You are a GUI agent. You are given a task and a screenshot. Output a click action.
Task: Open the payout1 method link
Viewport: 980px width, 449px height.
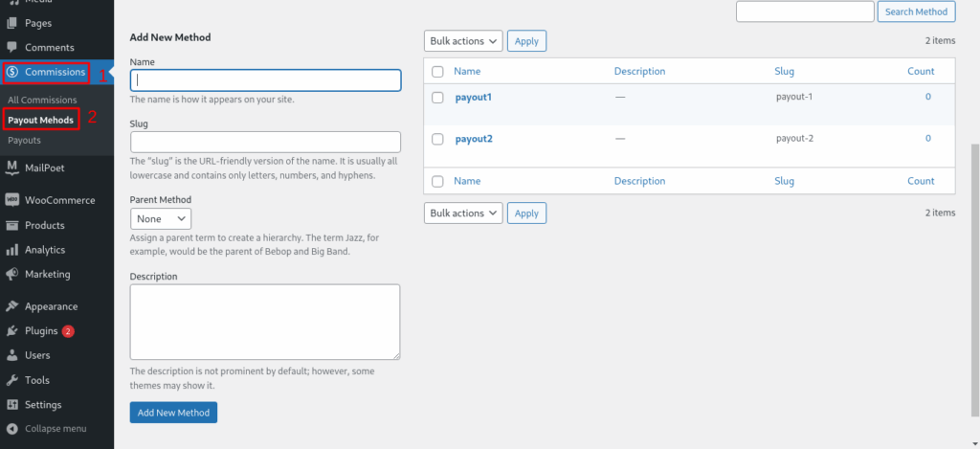tap(473, 98)
